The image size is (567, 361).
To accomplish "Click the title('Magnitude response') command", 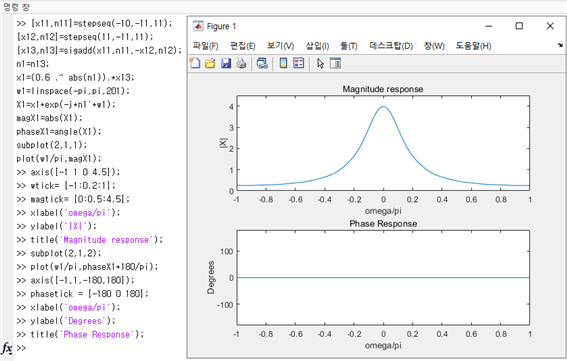I will [89, 240].
